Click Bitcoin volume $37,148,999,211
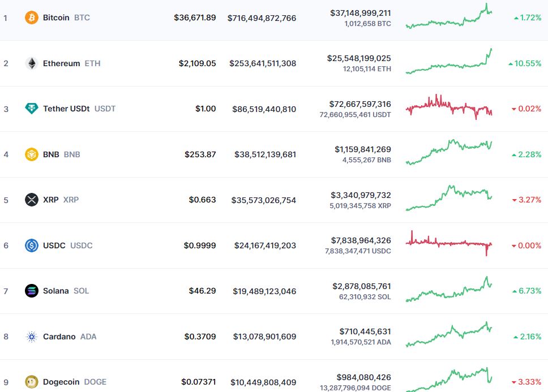 (x=361, y=13)
